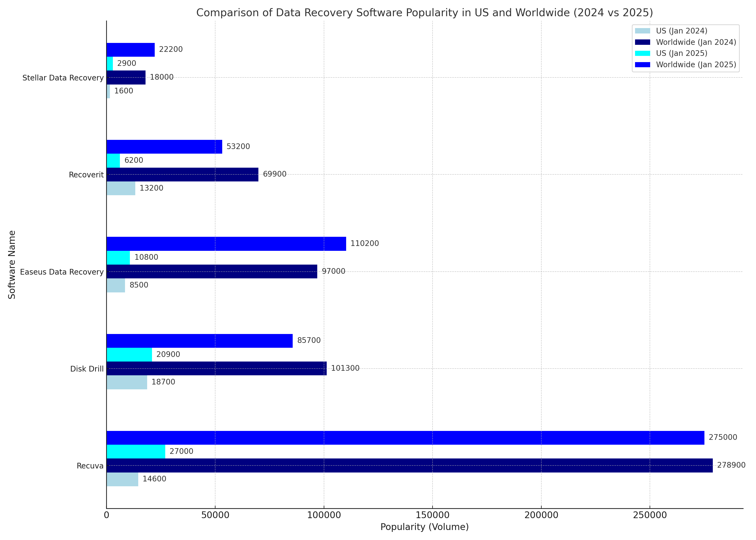Image resolution: width=756 pixels, height=540 pixels.
Task: Click the Recuva cyan bar labeled 27000
Action: coord(136,451)
